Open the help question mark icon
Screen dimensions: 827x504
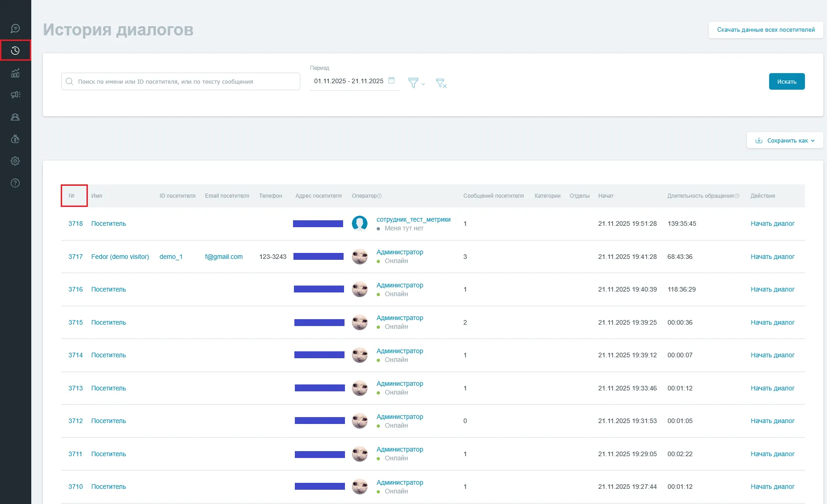tap(15, 183)
